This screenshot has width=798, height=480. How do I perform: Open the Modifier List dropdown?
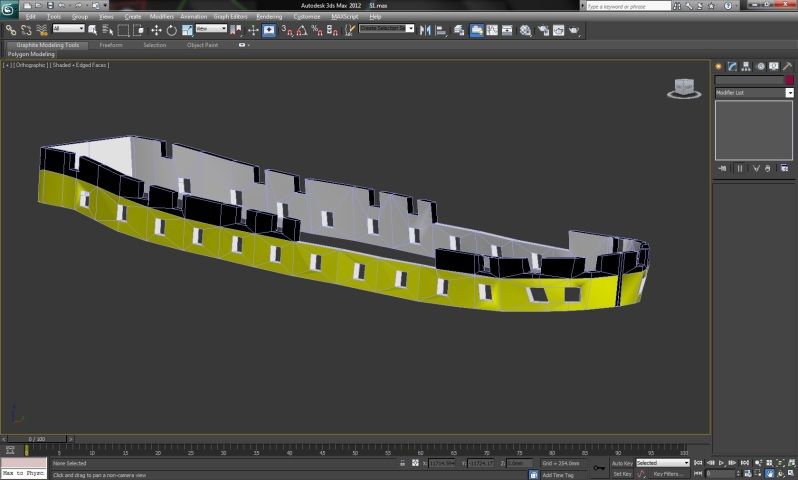(x=754, y=93)
